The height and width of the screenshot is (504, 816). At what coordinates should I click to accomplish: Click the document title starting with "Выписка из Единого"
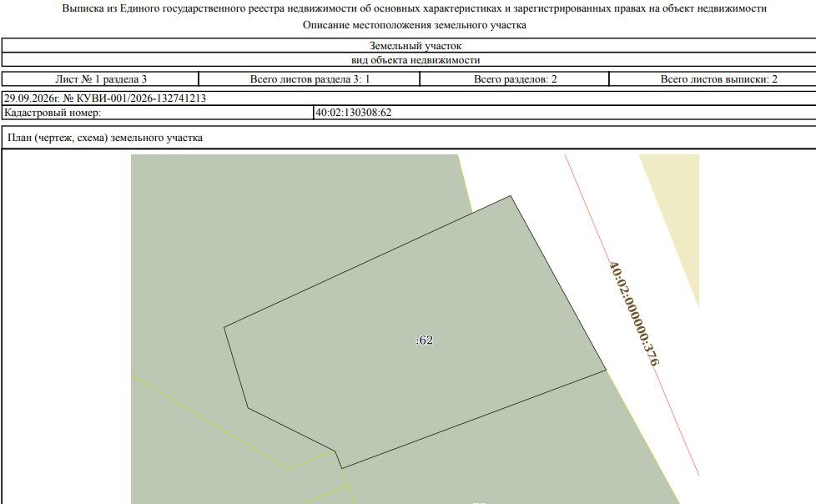coord(414,8)
